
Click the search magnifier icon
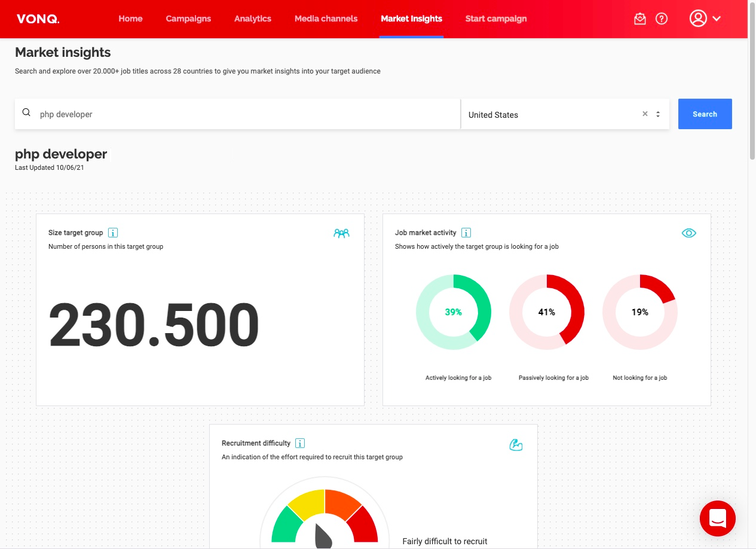[x=26, y=112]
